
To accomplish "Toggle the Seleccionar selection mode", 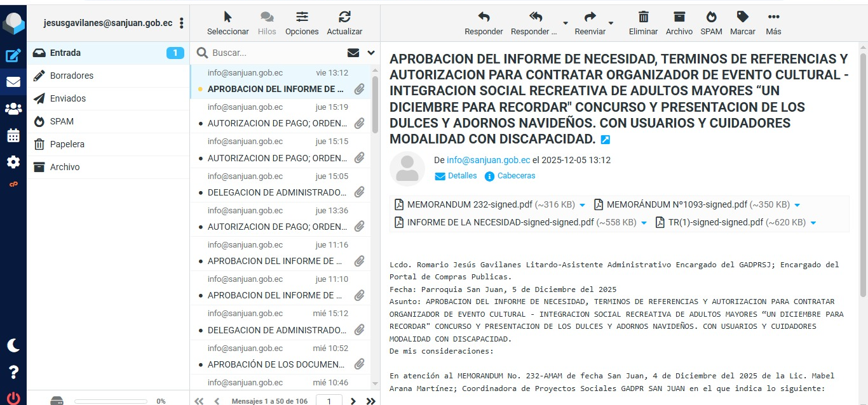I will [x=228, y=22].
